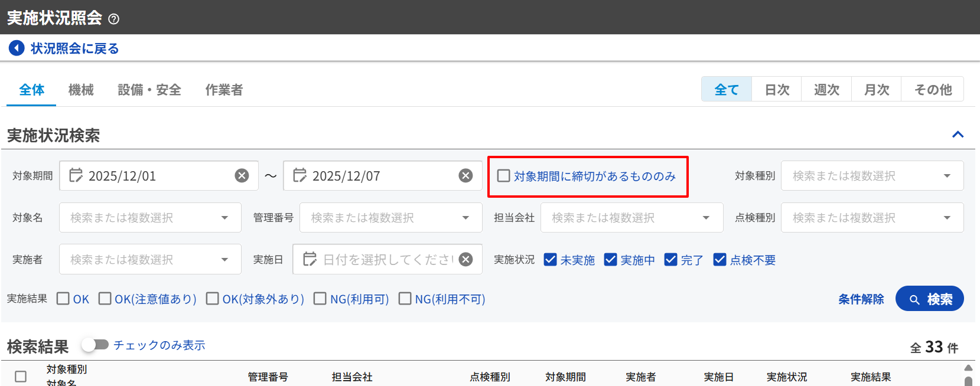Collapse the 実施状況検索 panel chevron

tap(958, 135)
